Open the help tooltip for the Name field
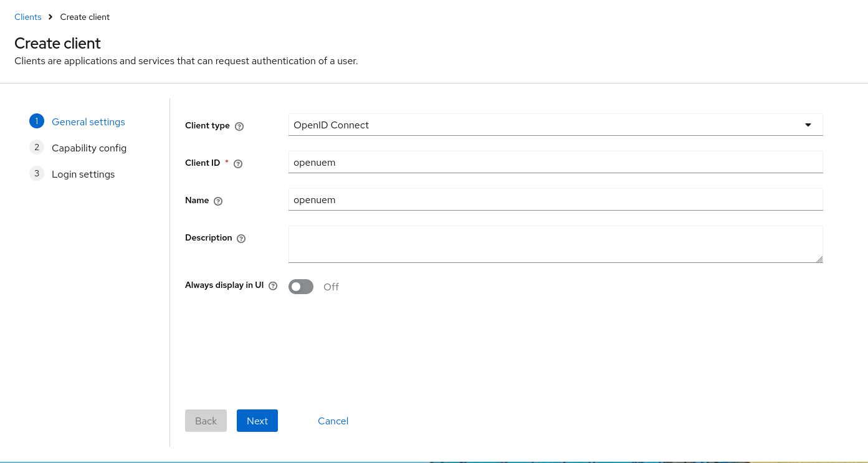Screen dimensions: 868x463 [217, 201]
